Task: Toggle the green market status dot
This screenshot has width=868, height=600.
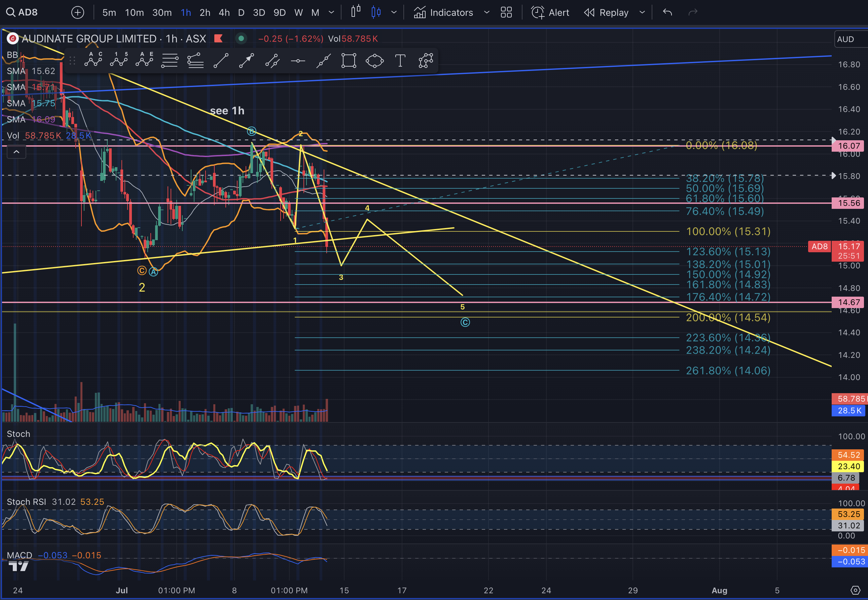Action: coord(241,38)
